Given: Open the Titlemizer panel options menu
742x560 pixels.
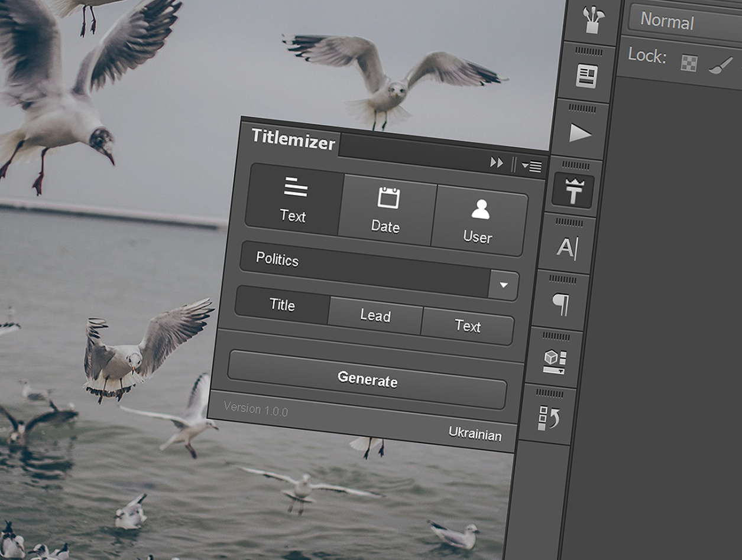Looking at the screenshot, I should [x=532, y=167].
